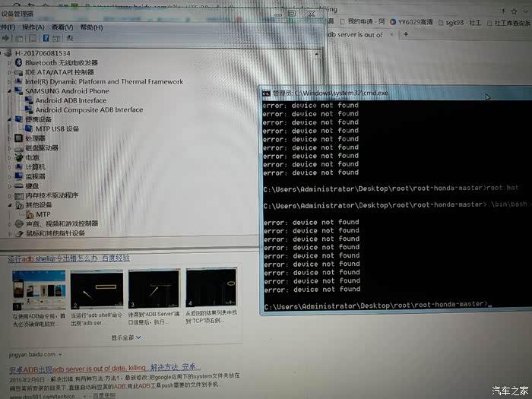Select the unknown MTP device with warning icon

29,214
